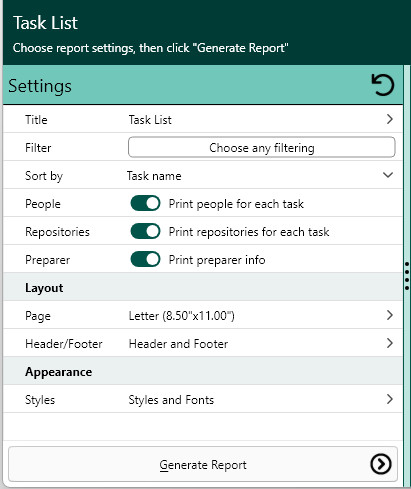Click the Choose any filtering button

pyautogui.click(x=262, y=147)
